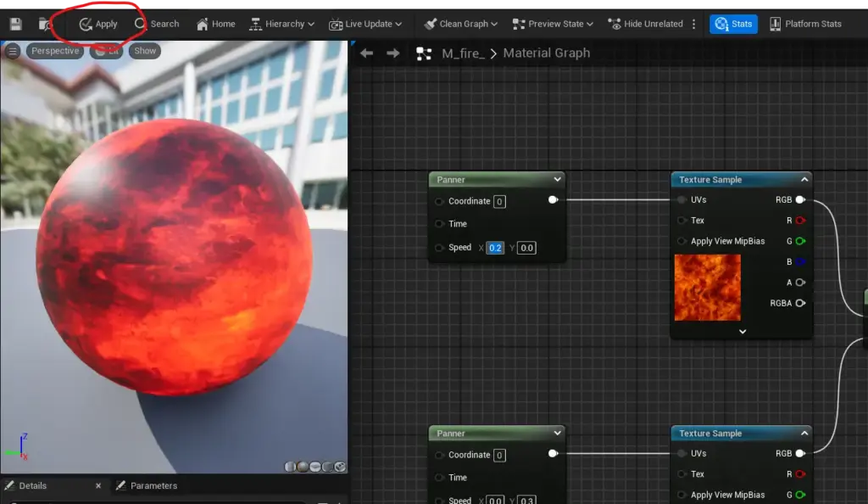Open the Preview State dropdown
Viewport: 868px width, 504px height.
point(553,24)
